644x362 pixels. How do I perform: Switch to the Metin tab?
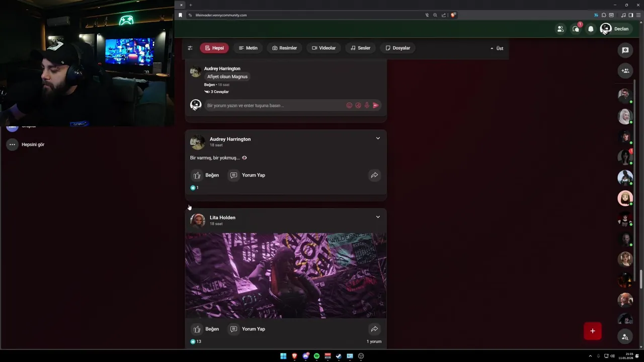(x=248, y=48)
